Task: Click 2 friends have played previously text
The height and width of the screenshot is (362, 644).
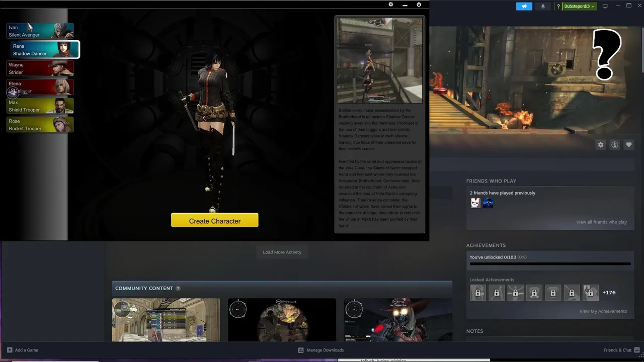Action: click(502, 193)
